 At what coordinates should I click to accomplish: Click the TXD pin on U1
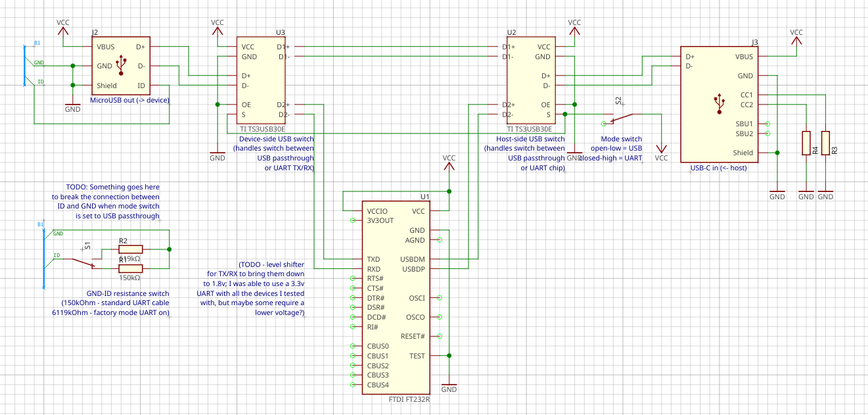(373, 260)
